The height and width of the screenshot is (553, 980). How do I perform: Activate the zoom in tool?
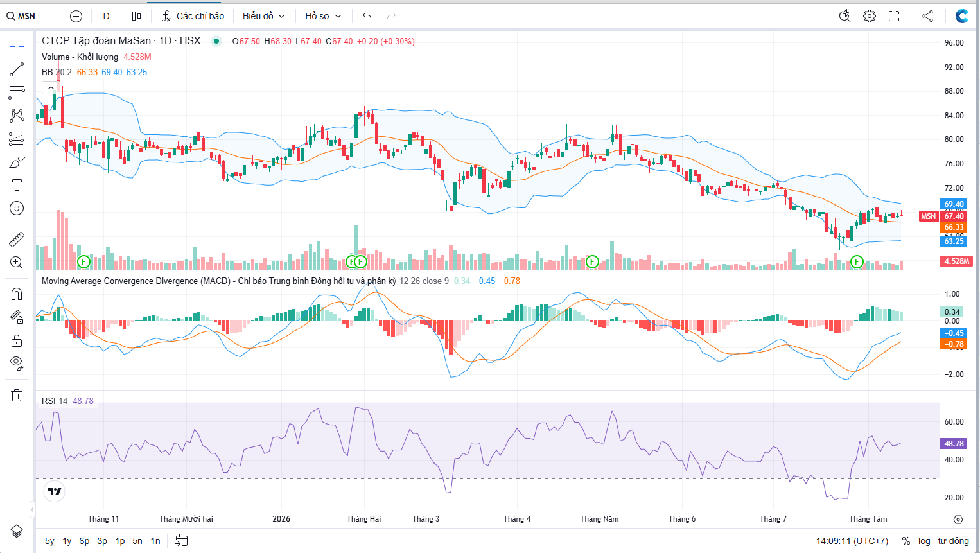[17, 263]
